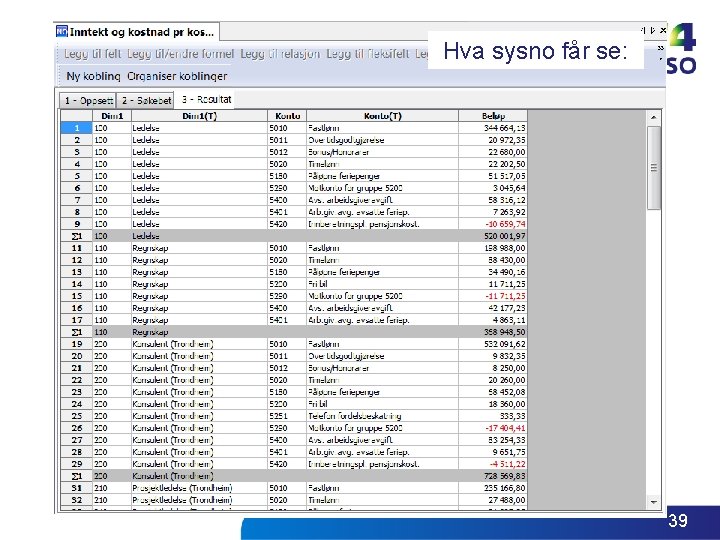Image resolution: width=720 pixels, height=540 pixels.
Task: Click Ny kobling button
Action: tap(93, 76)
